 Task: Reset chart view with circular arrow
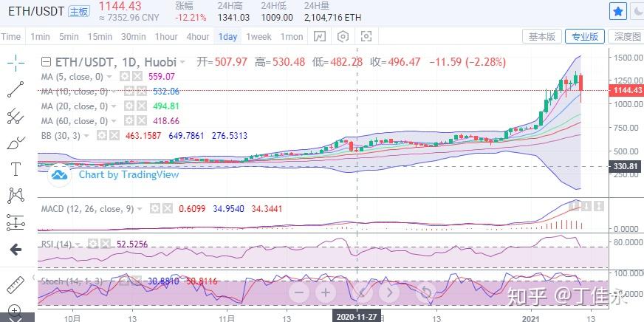pos(426,292)
